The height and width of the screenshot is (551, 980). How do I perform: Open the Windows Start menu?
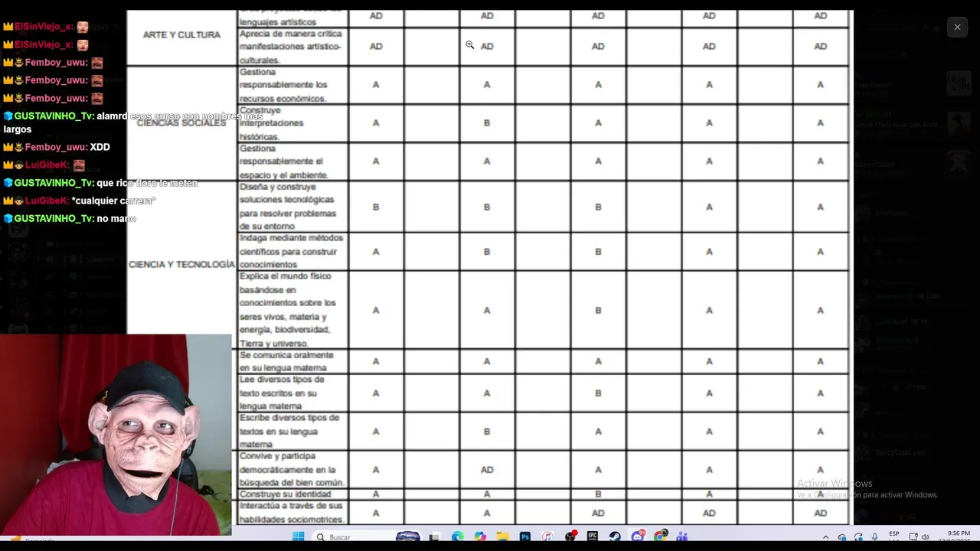(x=298, y=536)
